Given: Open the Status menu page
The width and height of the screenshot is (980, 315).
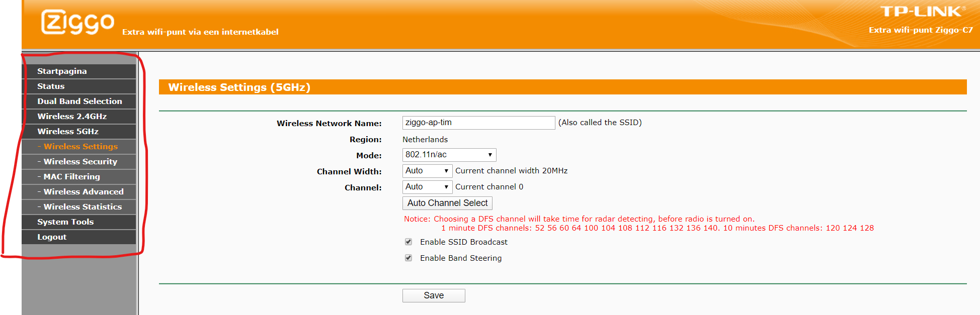Looking at the screenshot, I should click(51, 86).
